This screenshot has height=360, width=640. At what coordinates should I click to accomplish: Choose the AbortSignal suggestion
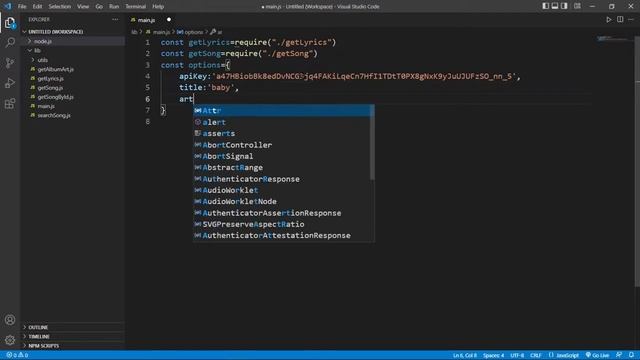282,156
